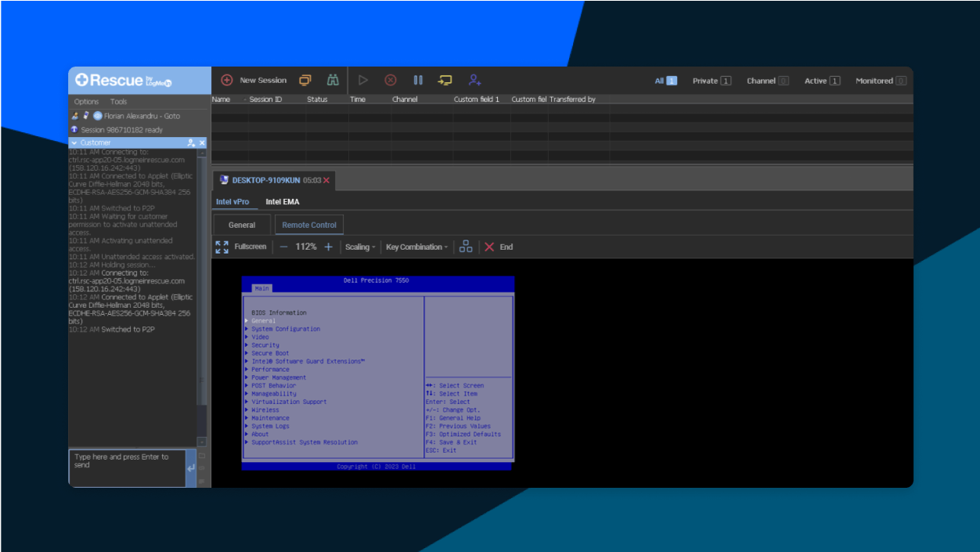980x552 pixels.
Task: Enter Fullscreen remote control mode
Action: [241, 246]
